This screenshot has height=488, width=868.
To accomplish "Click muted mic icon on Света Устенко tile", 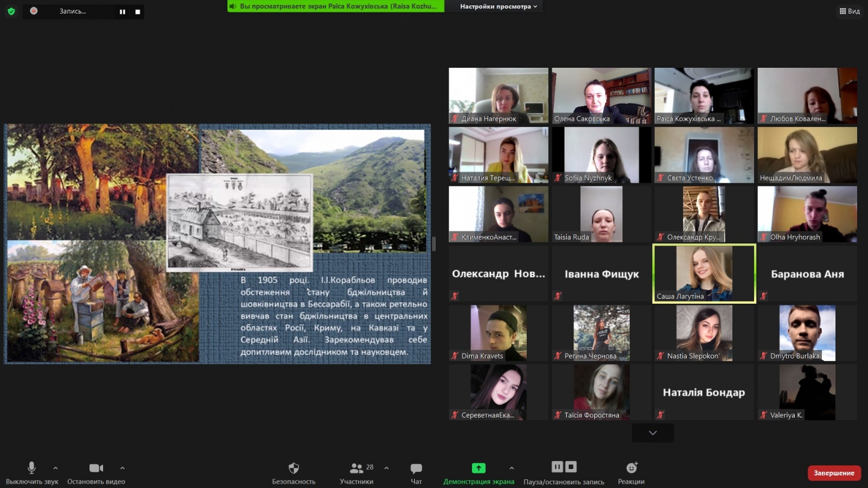I will point(660,178).
